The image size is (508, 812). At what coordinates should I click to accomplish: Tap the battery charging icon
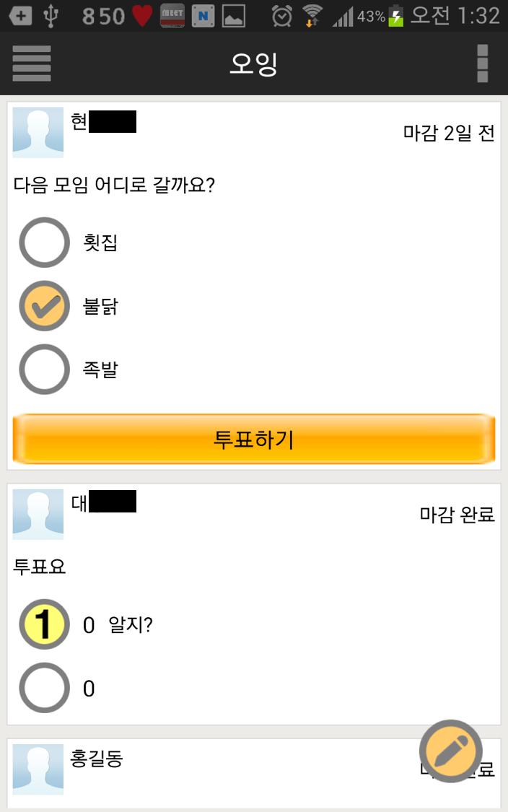396,15
